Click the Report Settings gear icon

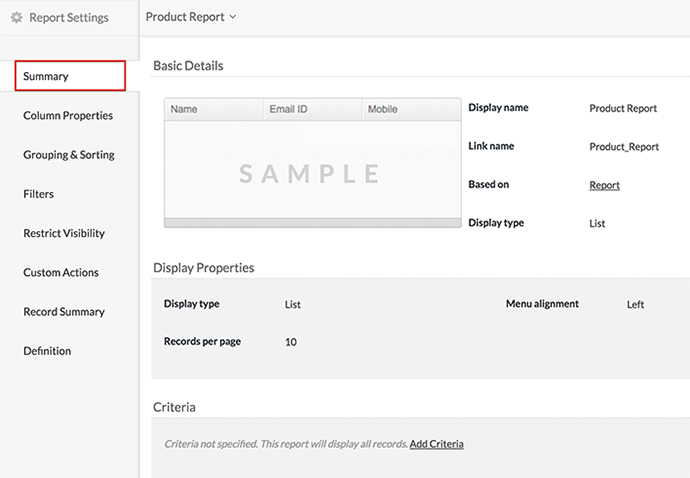(x=16, y=17)
